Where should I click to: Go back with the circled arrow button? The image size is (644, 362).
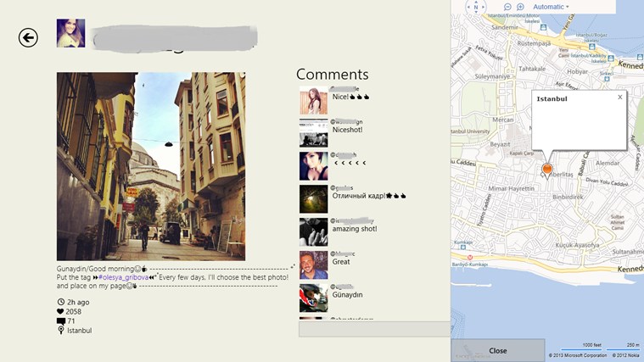(x=28, y=38)
